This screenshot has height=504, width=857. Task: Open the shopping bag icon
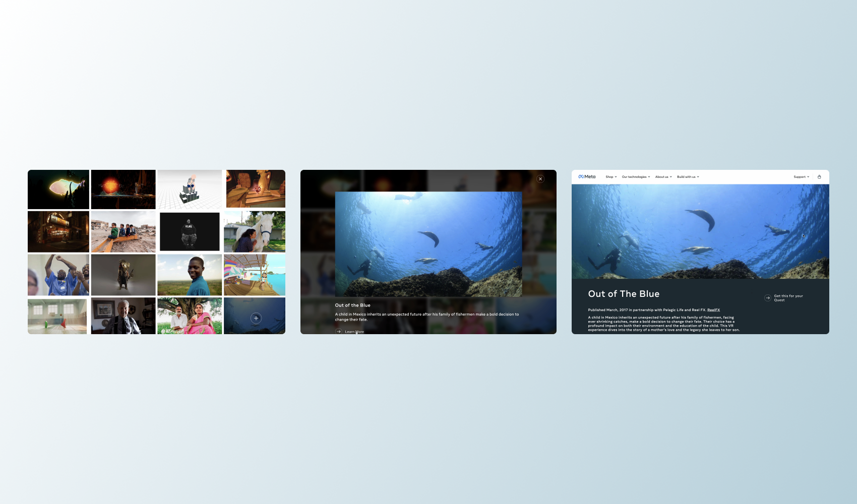click(x=819, y=177)
